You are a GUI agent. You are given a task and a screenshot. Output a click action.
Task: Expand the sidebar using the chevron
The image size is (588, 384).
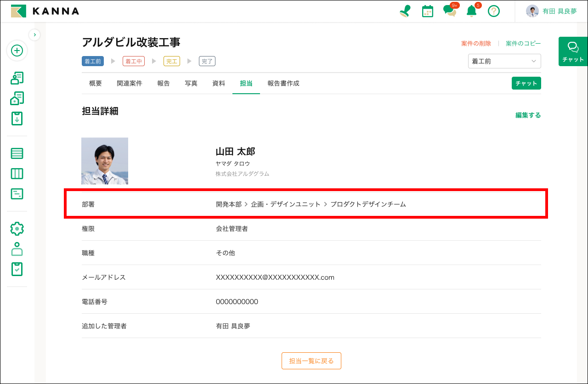(x=34, y=34)
